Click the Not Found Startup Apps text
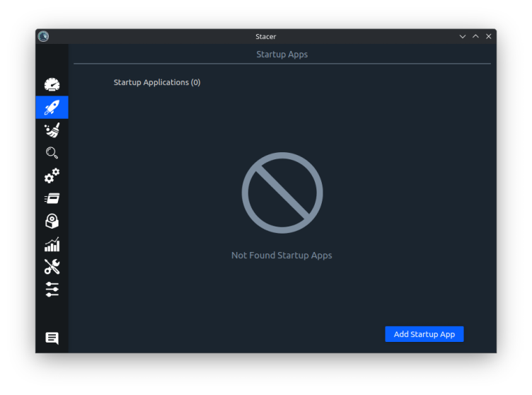This screenshot has width=532, height=395. [x=282, y=255]
